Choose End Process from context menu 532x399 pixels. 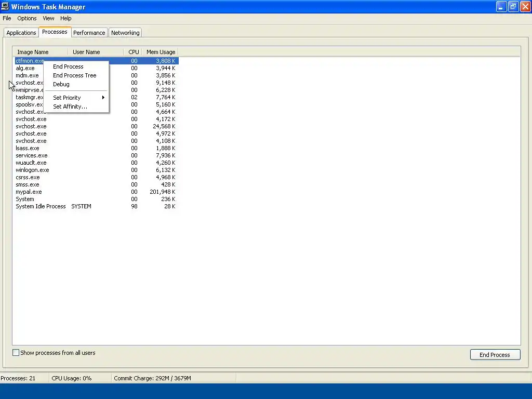[x=77, y=66]
